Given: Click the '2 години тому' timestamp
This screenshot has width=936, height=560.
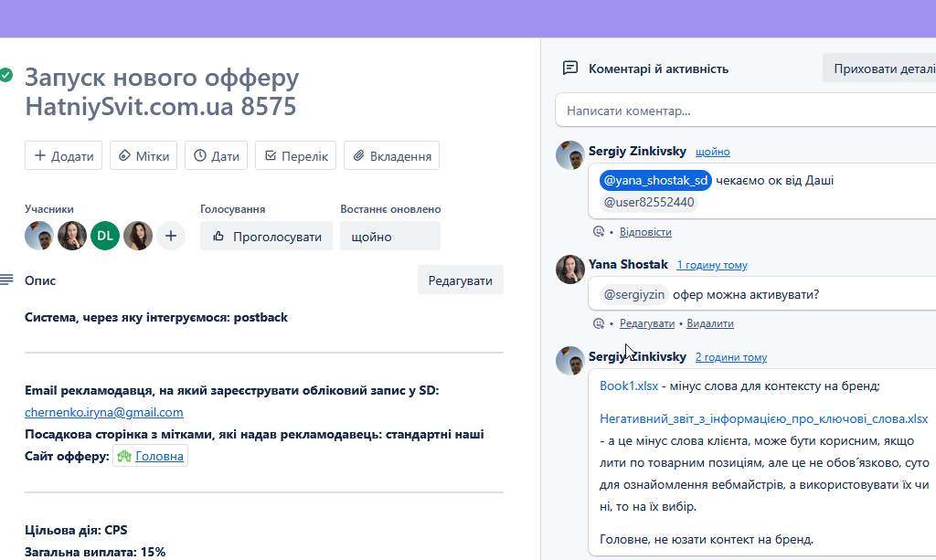Looking at the screenshot, I should (731, 357).
